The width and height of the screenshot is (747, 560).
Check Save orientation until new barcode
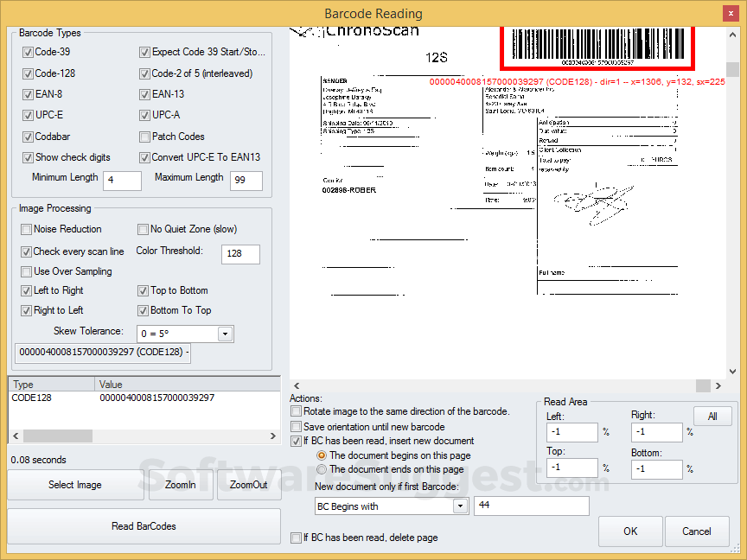pos(296,426)
